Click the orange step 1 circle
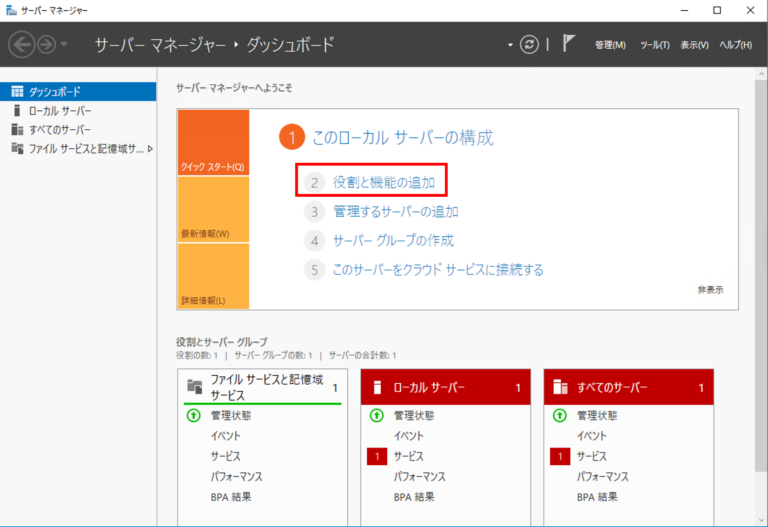 (x=292, y=138)
